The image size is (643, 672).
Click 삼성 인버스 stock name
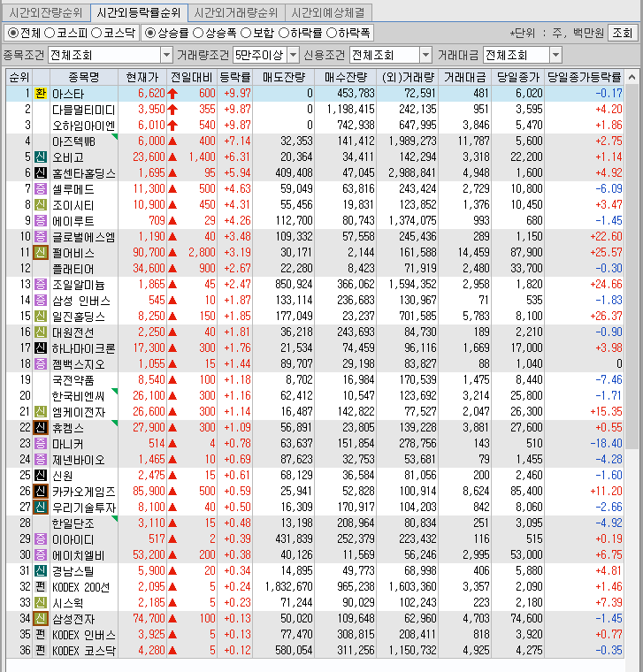click(81, 301)
